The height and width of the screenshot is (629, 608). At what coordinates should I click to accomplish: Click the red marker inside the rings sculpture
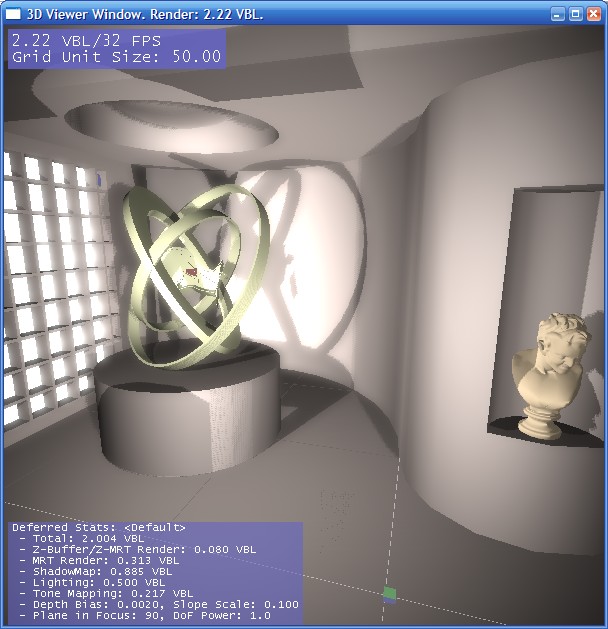192,272
